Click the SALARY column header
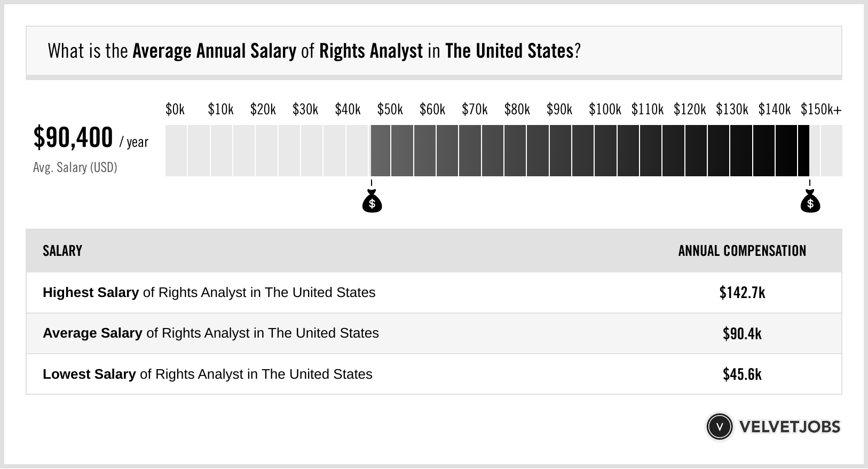868x469 pixels. point(62,251)
